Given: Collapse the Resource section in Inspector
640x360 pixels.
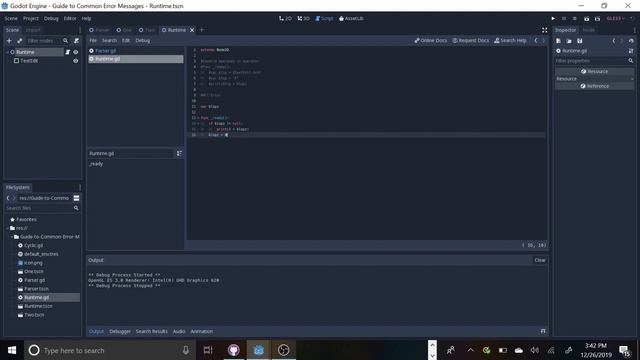Looking at the screenshot, I should click(x=594, y=79).
